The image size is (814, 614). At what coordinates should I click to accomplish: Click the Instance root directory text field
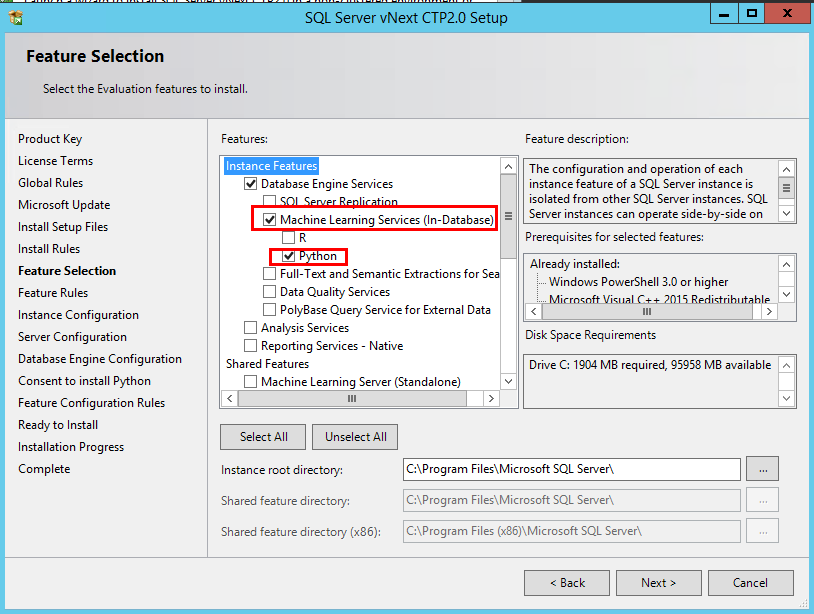pyautogui.click(x=572, y=469)
